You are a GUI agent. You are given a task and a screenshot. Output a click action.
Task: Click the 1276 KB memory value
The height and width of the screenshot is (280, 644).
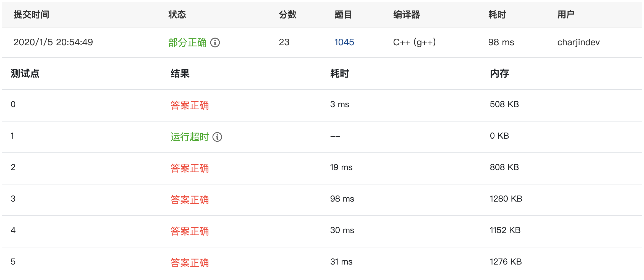pyautogui.click(x=506, y=262)
